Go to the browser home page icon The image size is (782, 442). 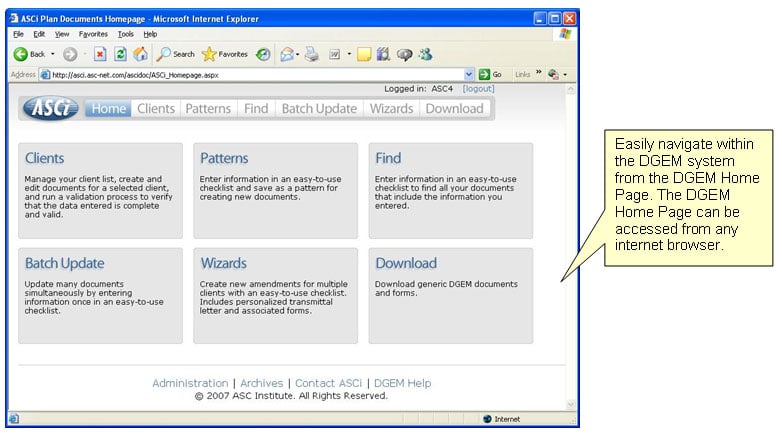tap(140, 54)
